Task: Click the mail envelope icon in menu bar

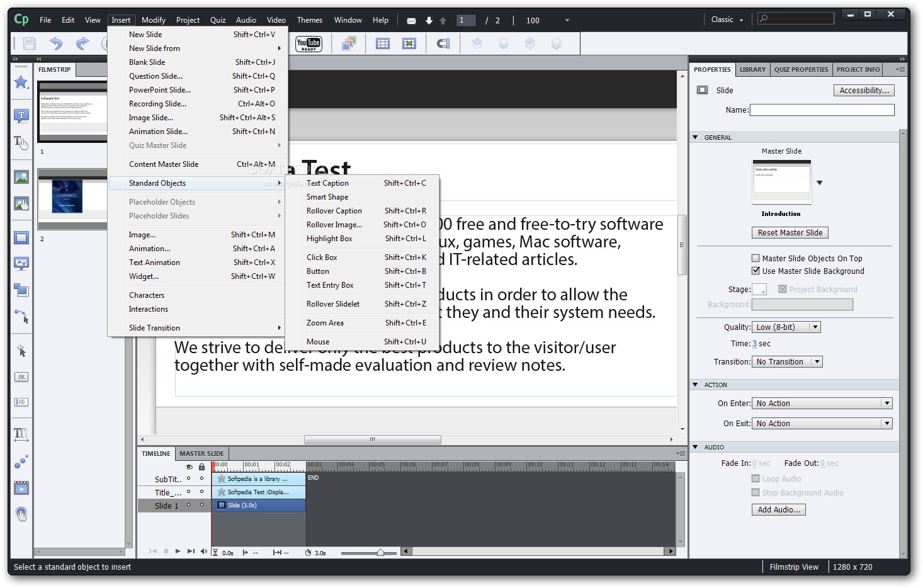Action: pyautogui.click(x=412, y=21)
